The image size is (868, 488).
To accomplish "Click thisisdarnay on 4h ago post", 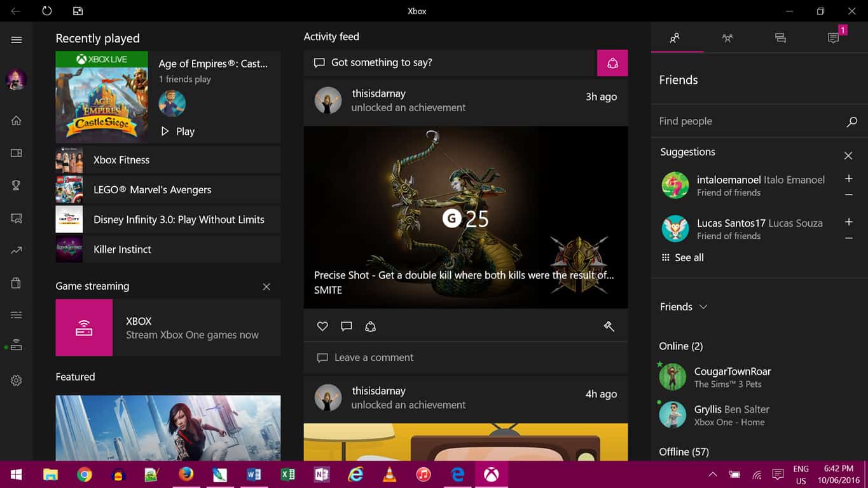I will click(378, 391).
